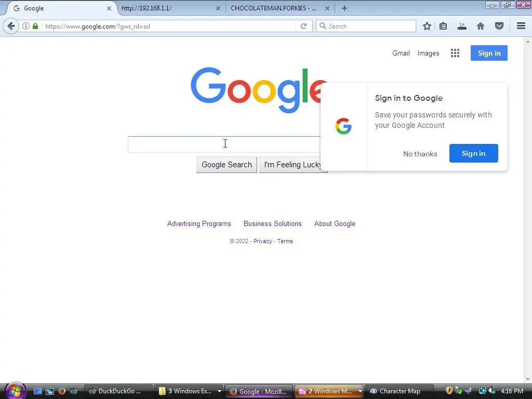Close the Google tab

tap(109, 8)
